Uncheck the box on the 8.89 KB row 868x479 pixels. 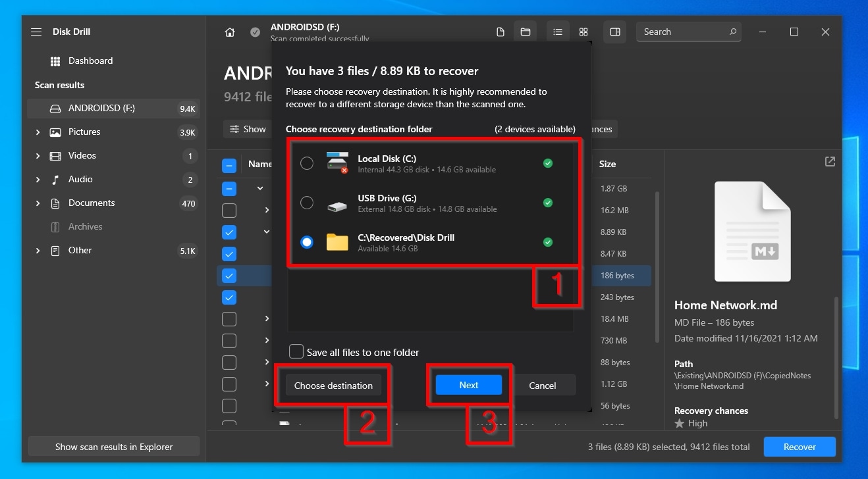[x=229, y=232]
